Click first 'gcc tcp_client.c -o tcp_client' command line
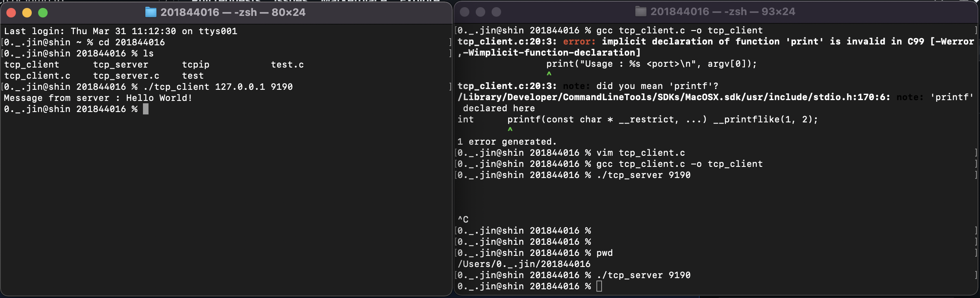 click(x=679, y=30)
